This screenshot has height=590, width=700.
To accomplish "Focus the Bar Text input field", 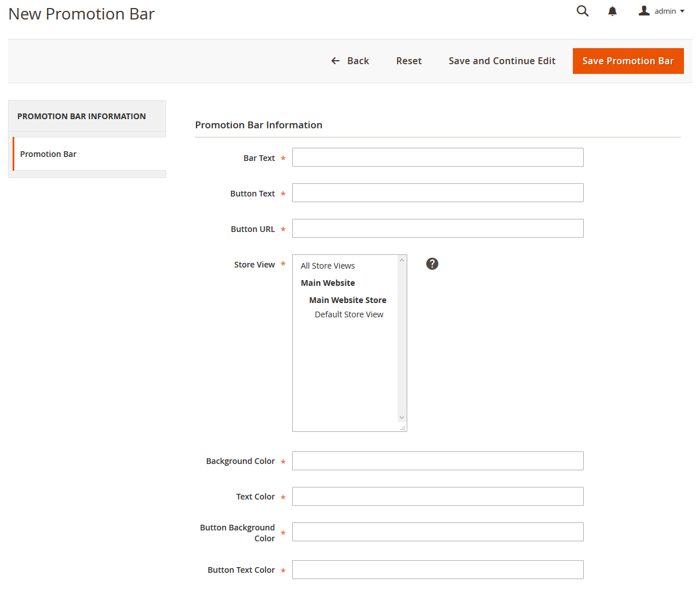I will 438,158.
